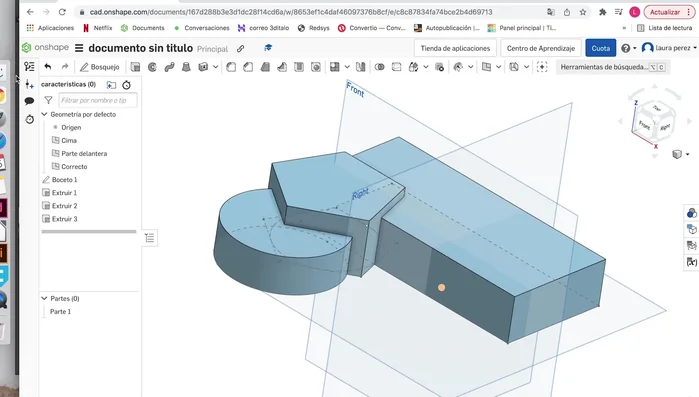Open the Modify fillet dropdown arrow

470,67
